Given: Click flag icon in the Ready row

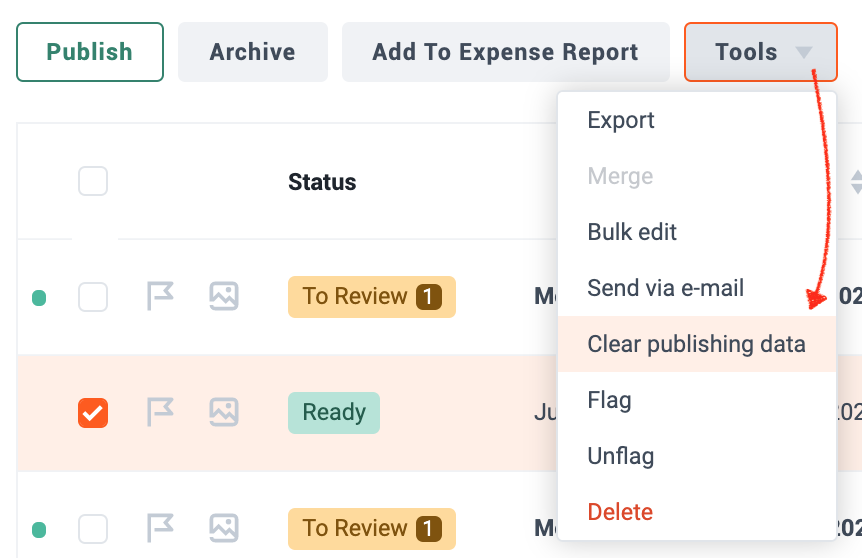Looking at the screenshot, I should tap(160, 412).
